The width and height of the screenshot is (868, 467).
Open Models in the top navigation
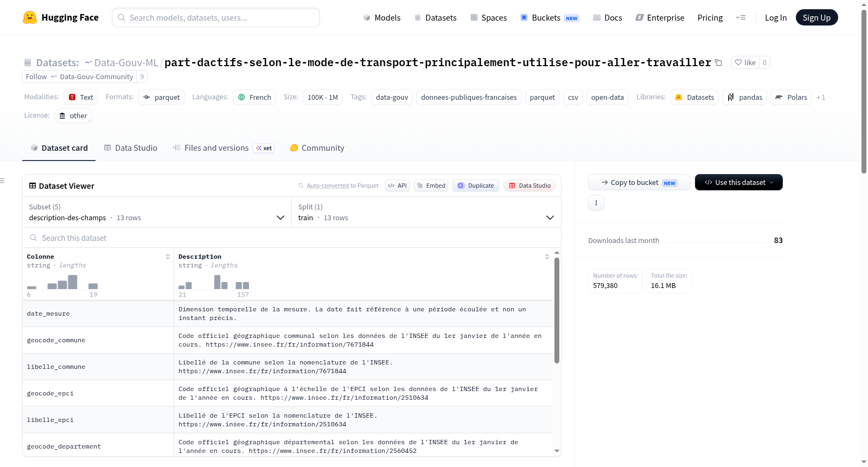(x=382, y=17)
